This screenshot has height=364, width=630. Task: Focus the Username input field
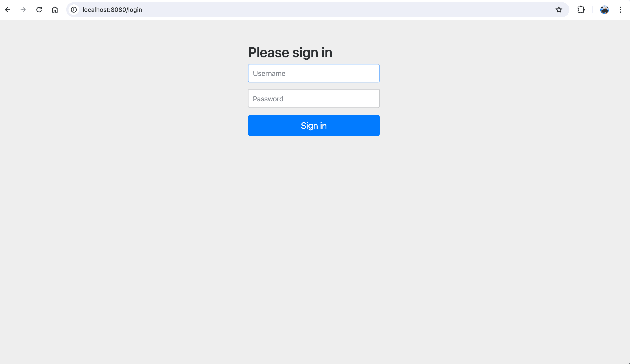pyautogui.click(x=314, y=73)
